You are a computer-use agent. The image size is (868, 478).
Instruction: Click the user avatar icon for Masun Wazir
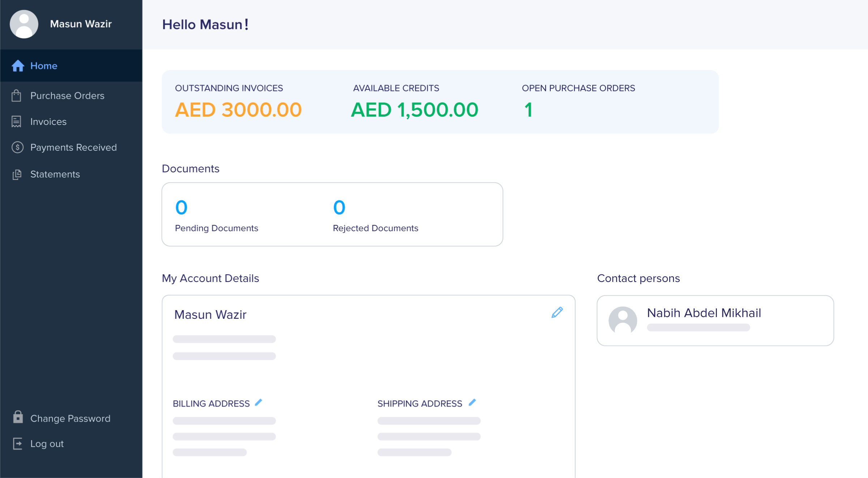tap(23, 24)
